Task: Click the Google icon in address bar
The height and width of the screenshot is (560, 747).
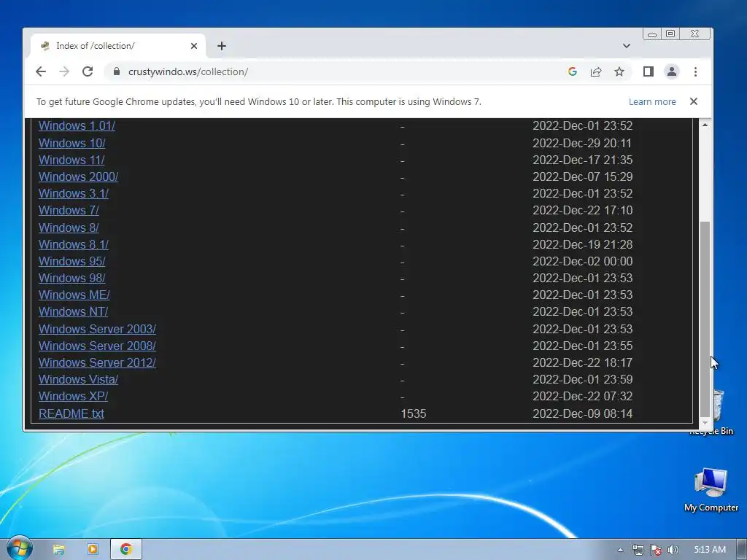Action: click(x=573, y=71)
